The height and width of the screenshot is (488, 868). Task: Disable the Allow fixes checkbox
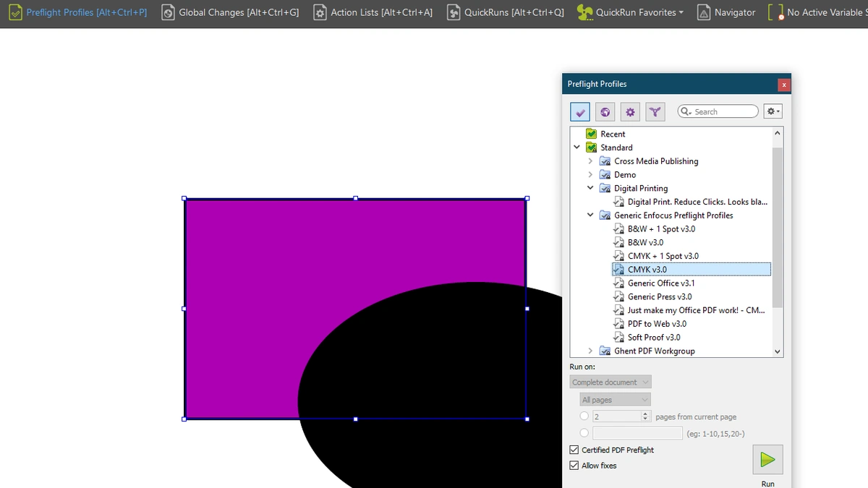pyautogui.click(x=574, y=466)
